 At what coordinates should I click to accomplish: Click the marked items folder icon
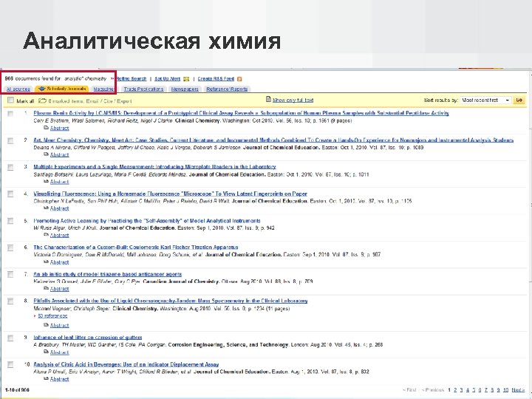click(42, 100)
